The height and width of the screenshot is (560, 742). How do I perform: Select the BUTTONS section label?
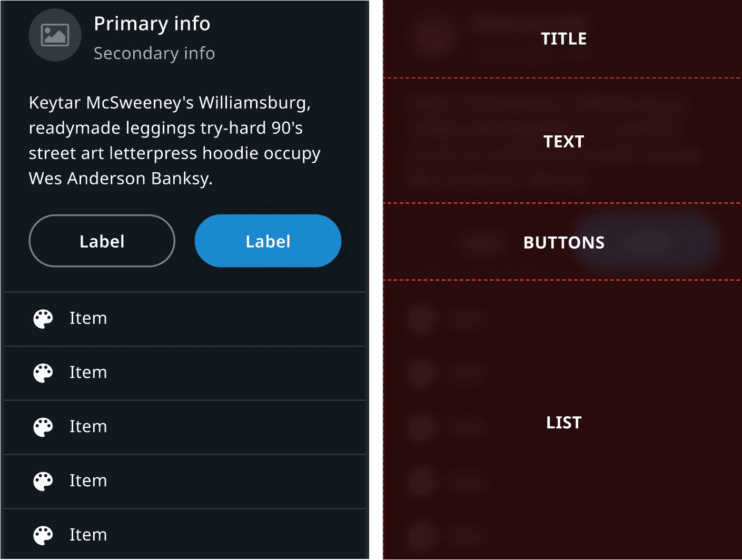click(563, 242)
